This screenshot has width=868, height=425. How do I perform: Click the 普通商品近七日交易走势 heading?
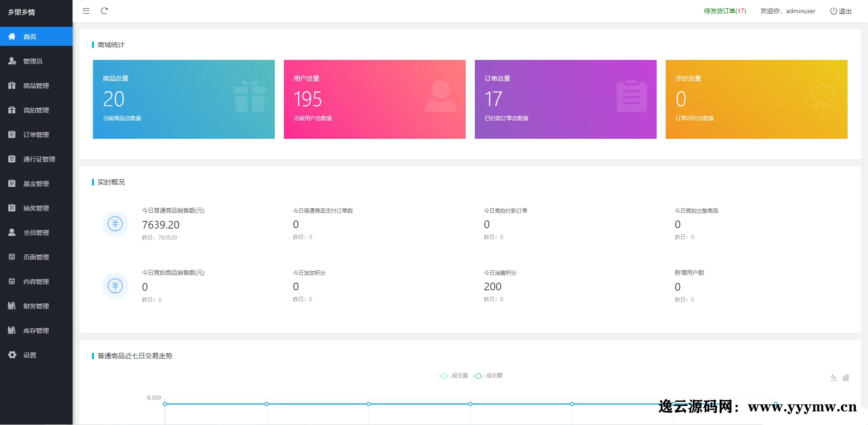tap(135, 356)
